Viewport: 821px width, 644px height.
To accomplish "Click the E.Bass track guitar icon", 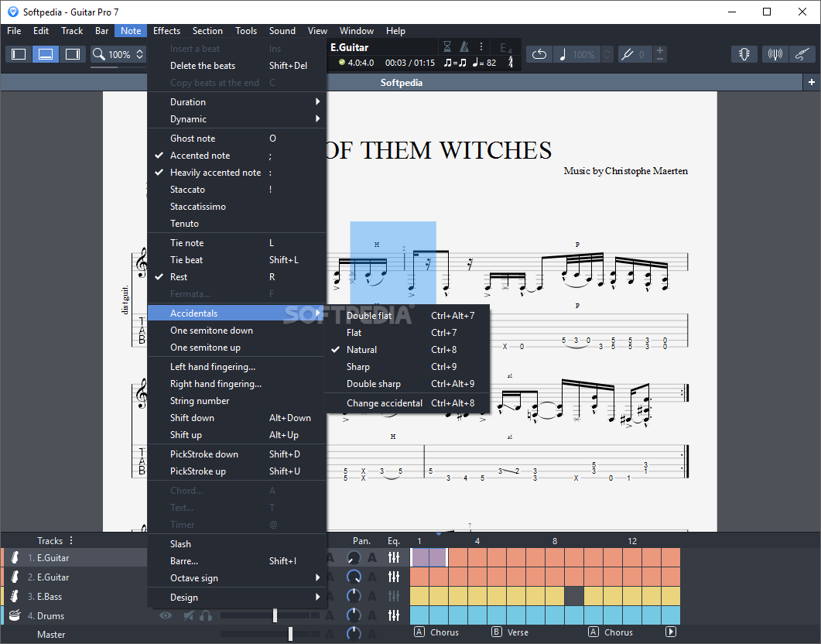I will point(15,596).
